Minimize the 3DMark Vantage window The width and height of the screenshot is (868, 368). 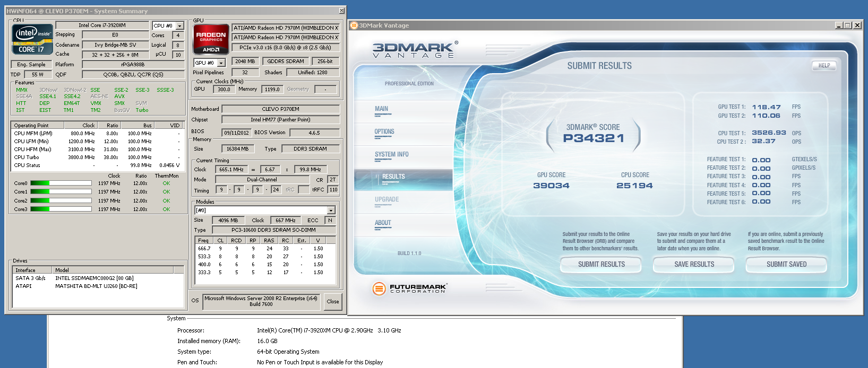[x=839, y=25]
